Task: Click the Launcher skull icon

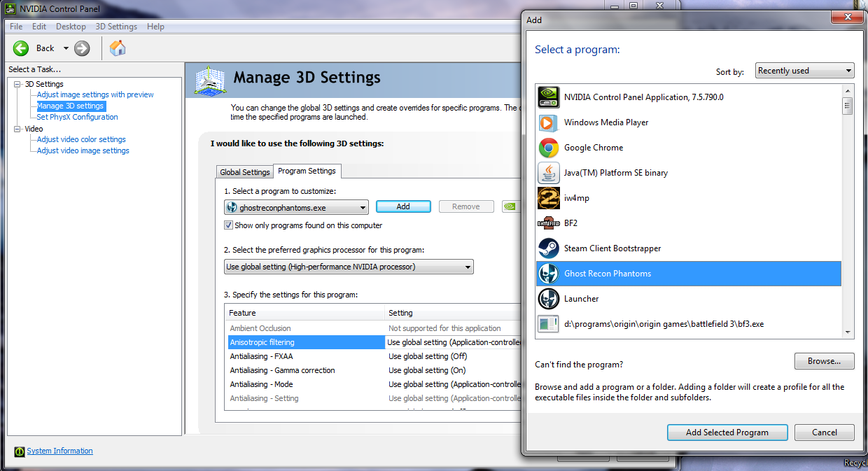Action: point(548,299)
